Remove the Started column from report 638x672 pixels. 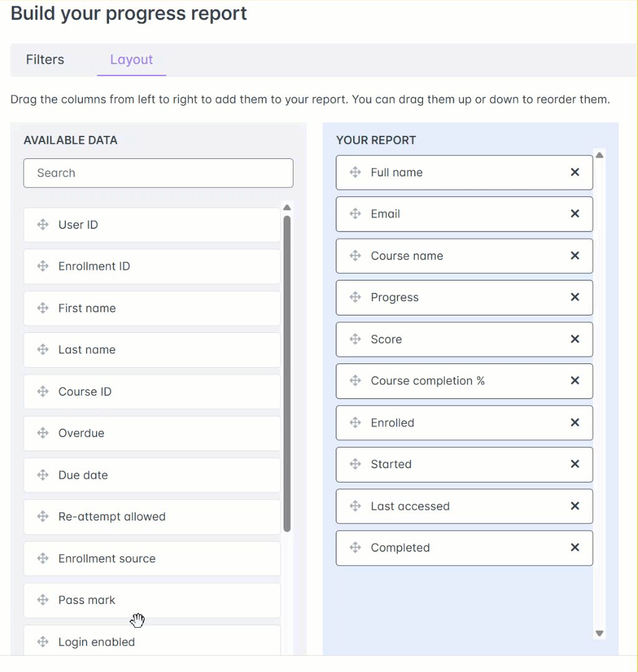coord(574,464)
